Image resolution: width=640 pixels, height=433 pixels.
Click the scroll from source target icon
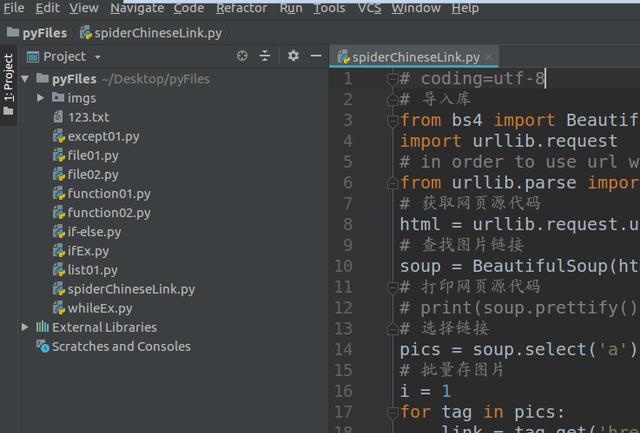click(242, 56)
